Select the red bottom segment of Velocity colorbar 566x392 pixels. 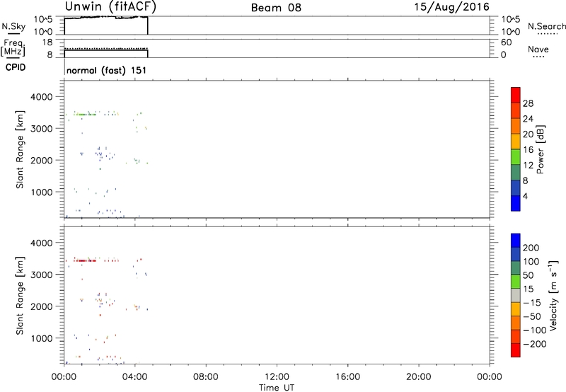click(x=516, y=350)
